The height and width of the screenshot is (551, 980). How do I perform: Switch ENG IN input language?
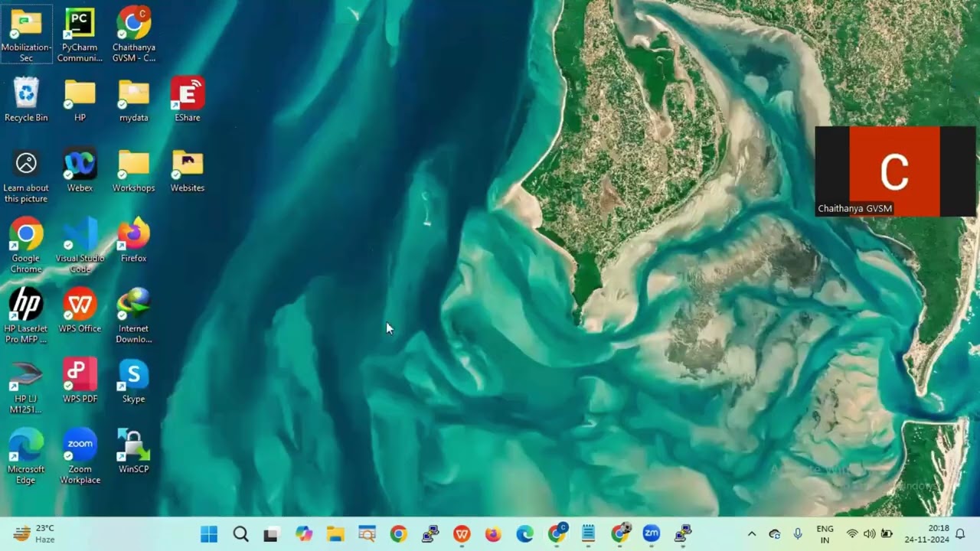(825, 534)
